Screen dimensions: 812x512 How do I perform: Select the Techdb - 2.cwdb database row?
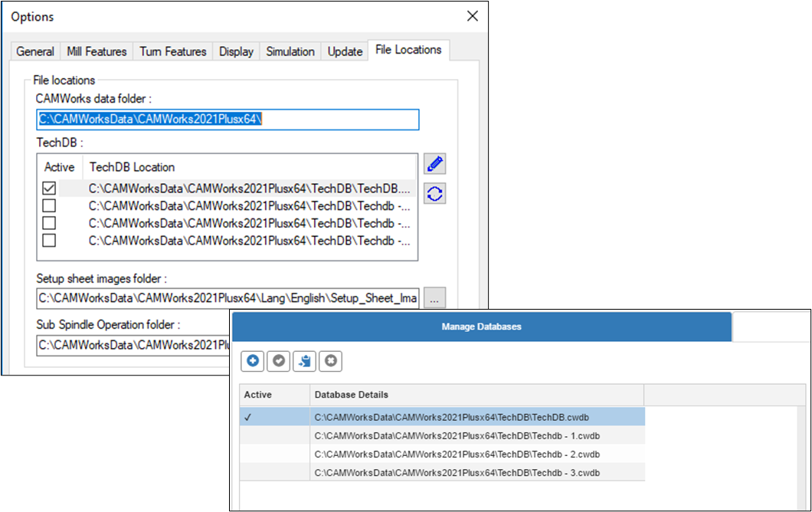click(442, 455)
